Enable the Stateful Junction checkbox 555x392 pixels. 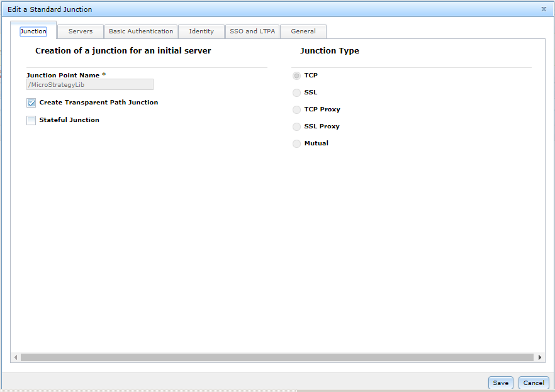[x=31, y=121]
